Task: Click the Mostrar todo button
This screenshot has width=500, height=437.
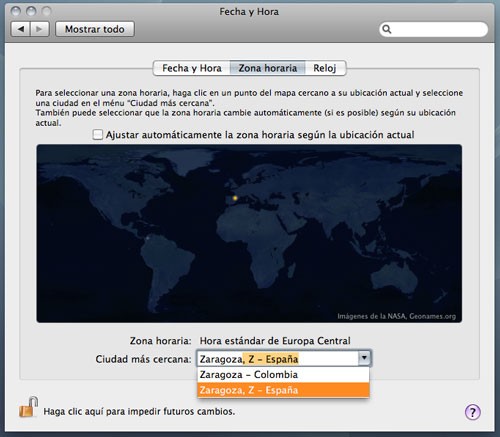Action: 95,29
